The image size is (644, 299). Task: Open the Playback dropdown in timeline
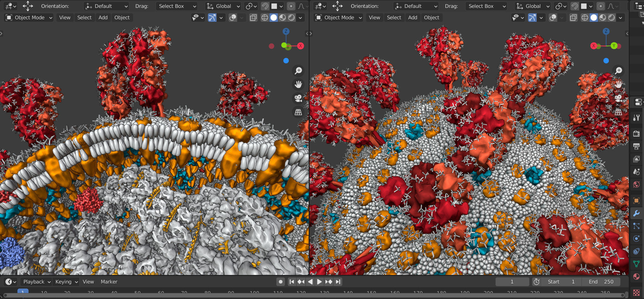tap(37, 282)
